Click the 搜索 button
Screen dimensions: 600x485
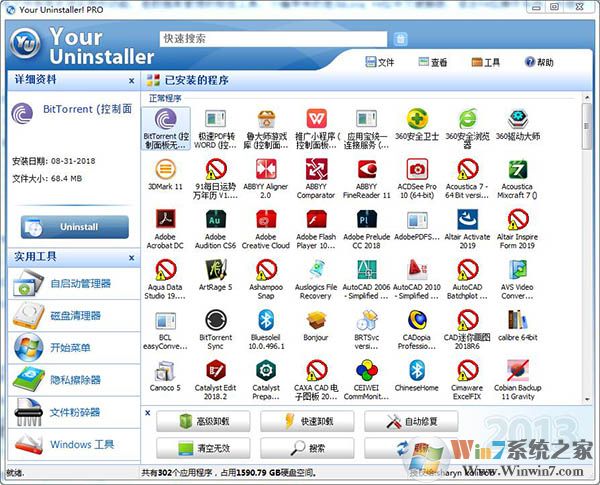click(307, 448)
